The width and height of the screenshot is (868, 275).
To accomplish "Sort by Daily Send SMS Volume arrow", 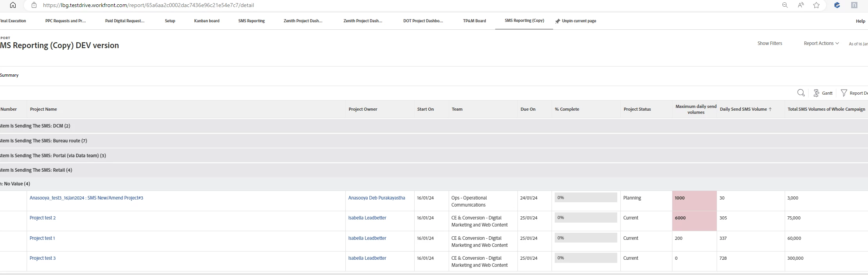I will [770, 109].
